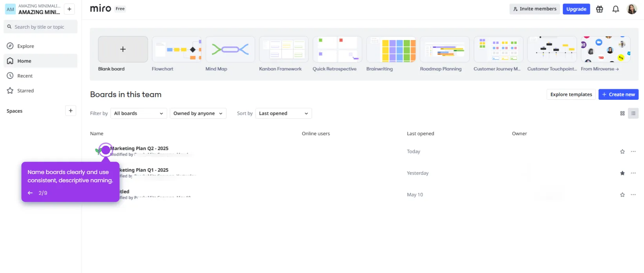Open the gift box icon in header
644x273 pixels.
599,9
